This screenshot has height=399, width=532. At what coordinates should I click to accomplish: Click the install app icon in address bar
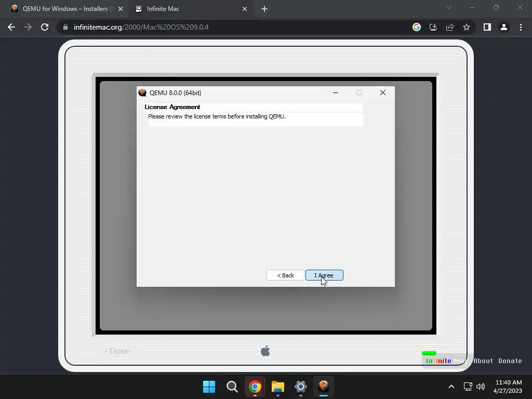pyautogui.click(x=433, y=27)
